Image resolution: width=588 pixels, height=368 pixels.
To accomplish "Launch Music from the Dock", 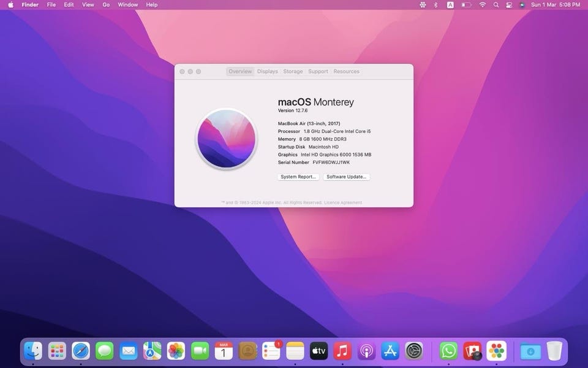I will (x=343, y=351).
